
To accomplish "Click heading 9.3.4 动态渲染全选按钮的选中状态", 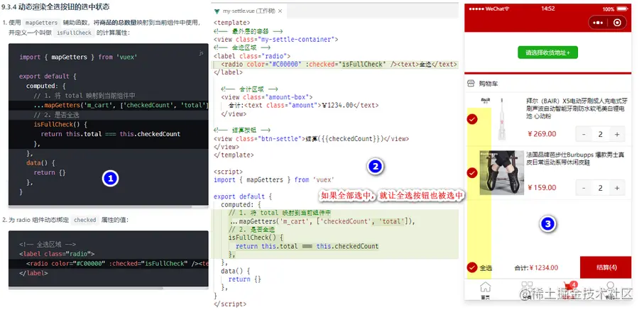I will [x=55, y=7].
